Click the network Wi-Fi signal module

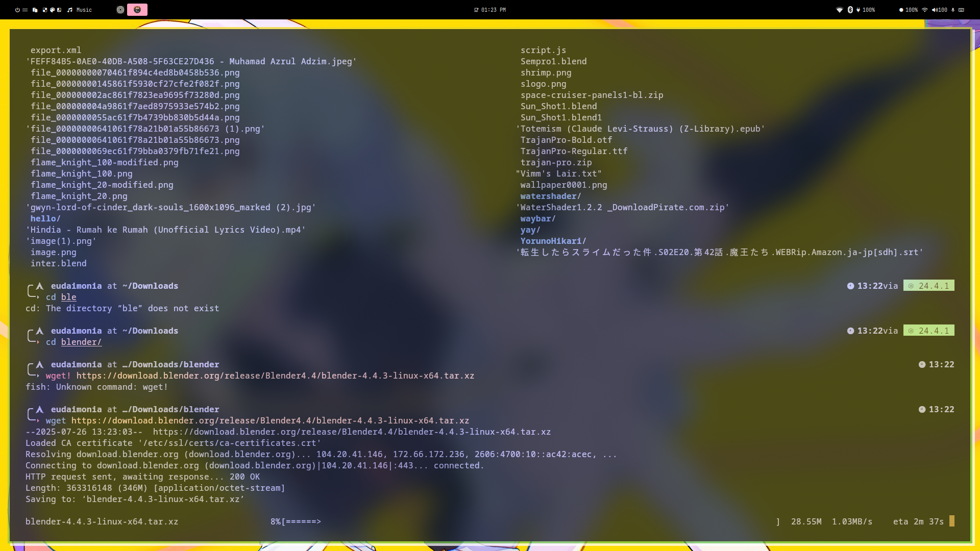click(924, 10)
